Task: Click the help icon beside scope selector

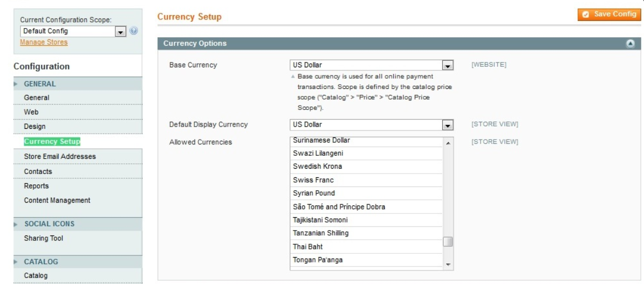Action: pos(133,31)
